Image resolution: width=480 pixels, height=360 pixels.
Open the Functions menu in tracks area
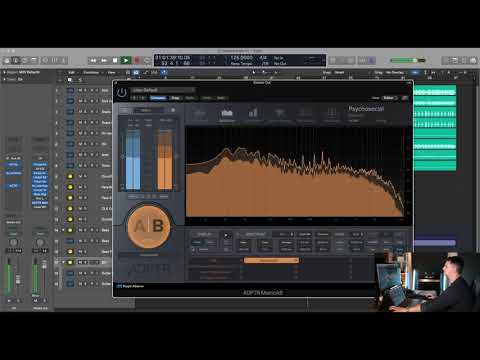pos(92,72)
